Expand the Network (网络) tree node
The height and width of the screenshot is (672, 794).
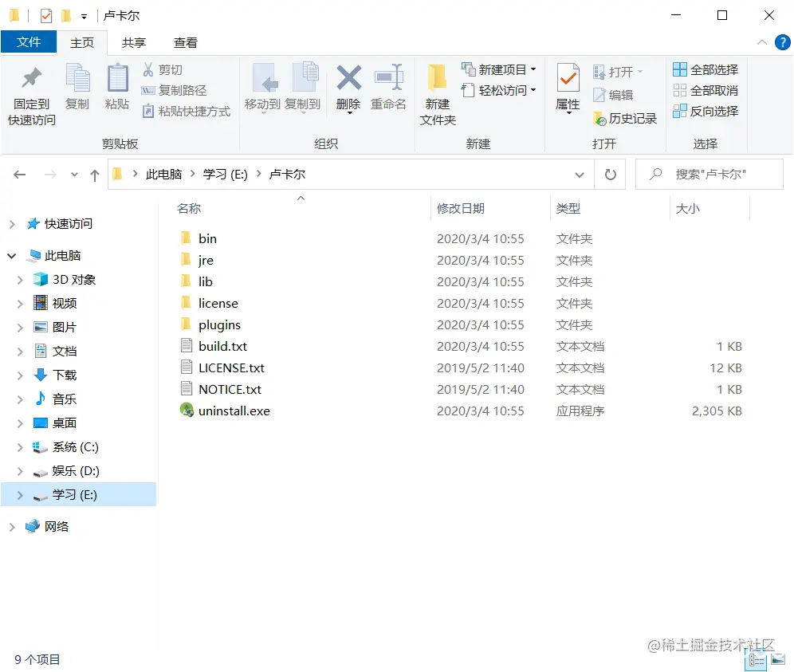12,527
